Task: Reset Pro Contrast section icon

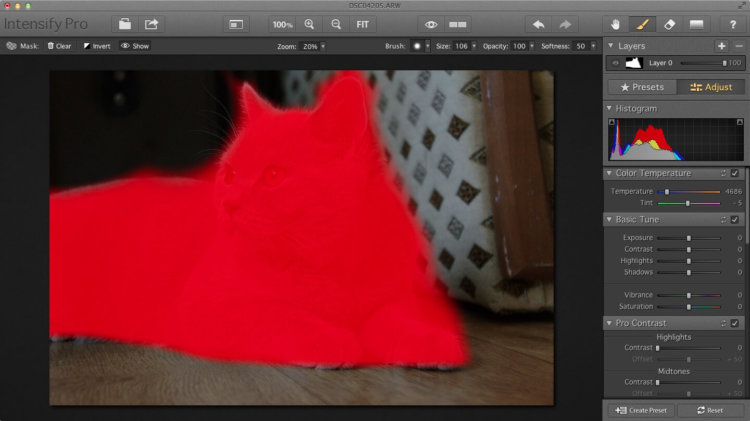Action: [x=723, y=323]
